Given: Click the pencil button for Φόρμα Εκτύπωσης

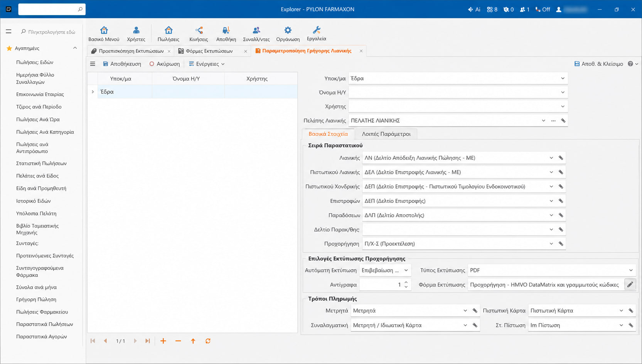Looking at the screenshot, I should click(x=630, y=285).
